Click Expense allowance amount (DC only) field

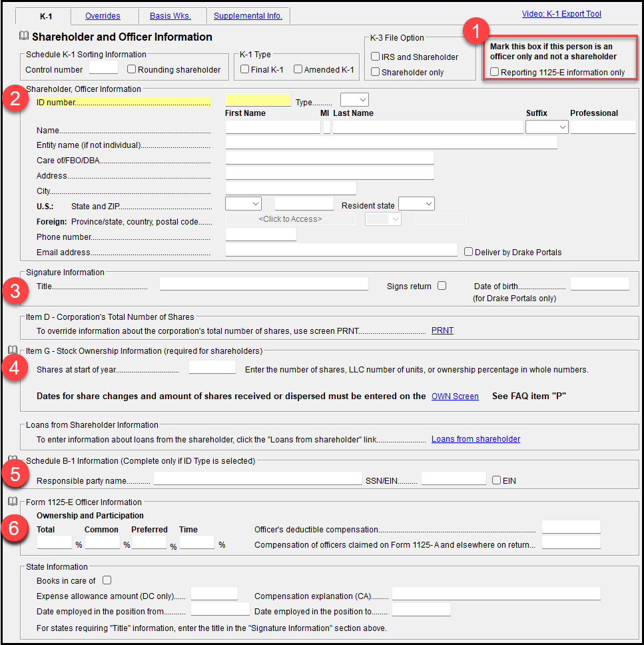tap(214, 594)
